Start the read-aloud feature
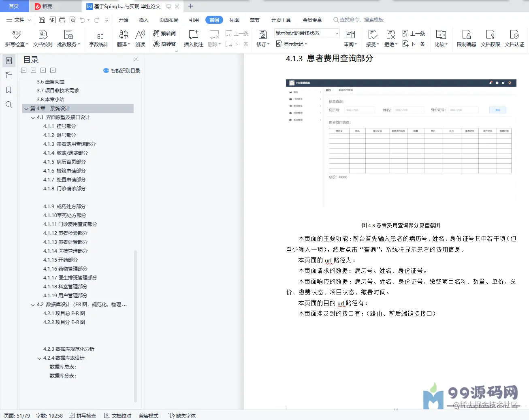The image size is (529, 420). tap(140, 38)
